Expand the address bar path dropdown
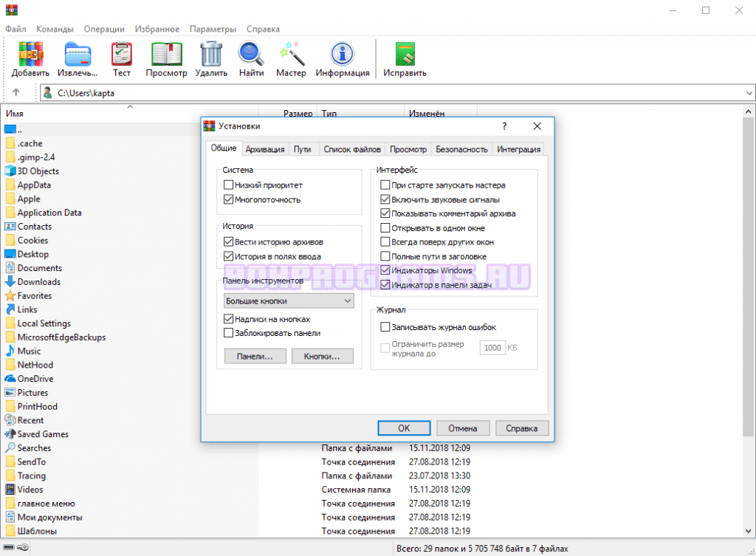756x556 pixels. [x=749, y=93]
